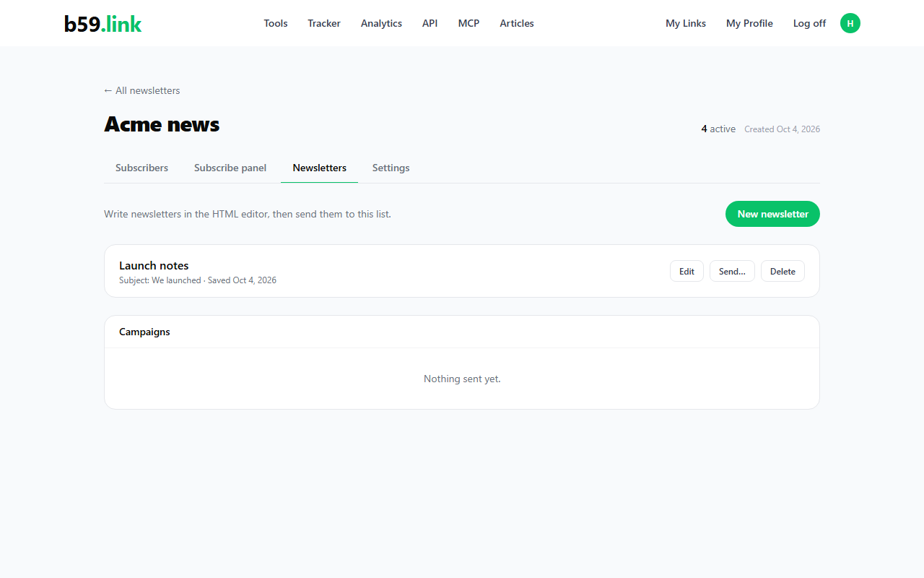
Task: Click the 4 active count
Action: 718,129
